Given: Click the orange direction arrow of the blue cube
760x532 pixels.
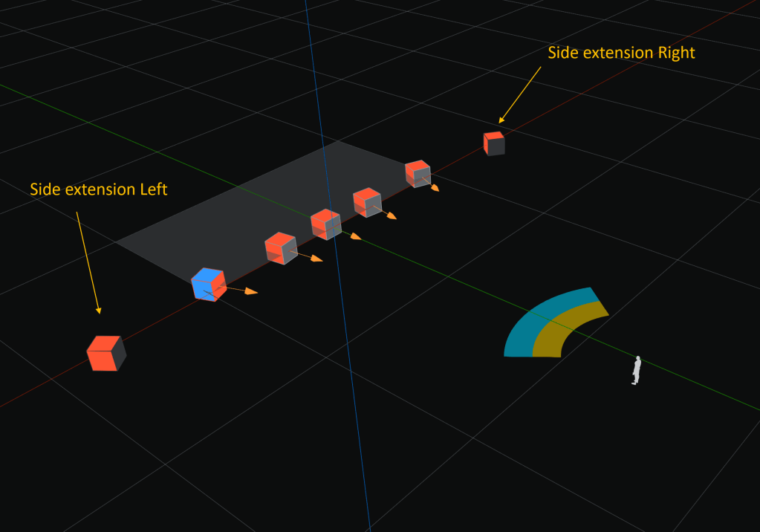Looking at the screenshot, I should coord(250,291).
